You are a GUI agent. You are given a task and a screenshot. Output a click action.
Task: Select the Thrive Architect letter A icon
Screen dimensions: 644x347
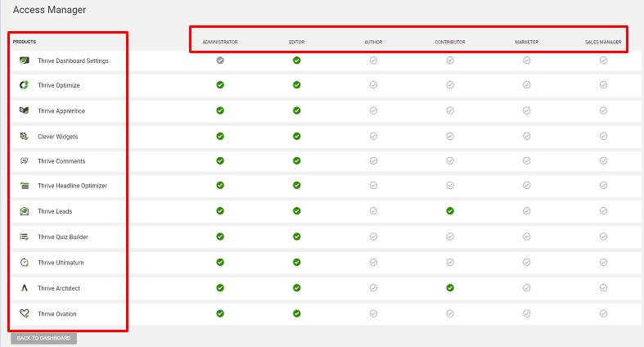pyautogui.click(x=25, y=288)
